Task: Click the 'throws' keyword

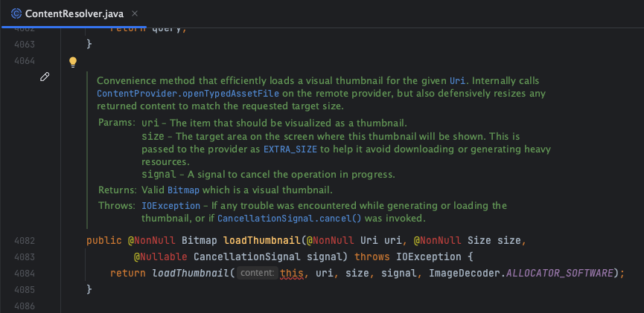Action: click(x=372, y=257)
